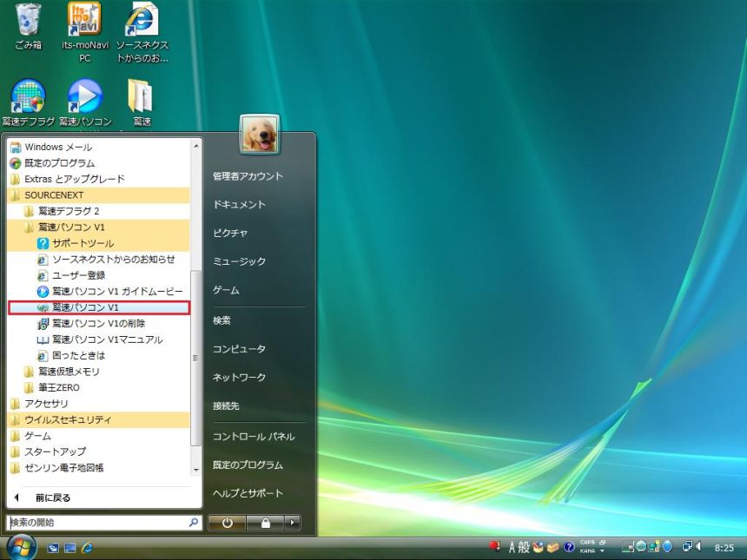Click the programs list scroll-up arrow
747x560 pixels.
pyautogui.click(x=195, y=145)
